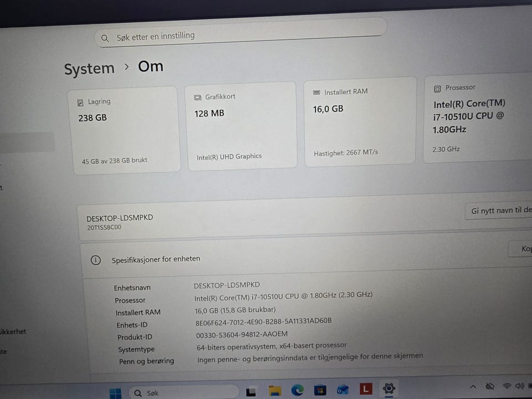This screenshot has width=532, height=399.
Task: Go back to System breadcrumb
Action: pos(89,69)
